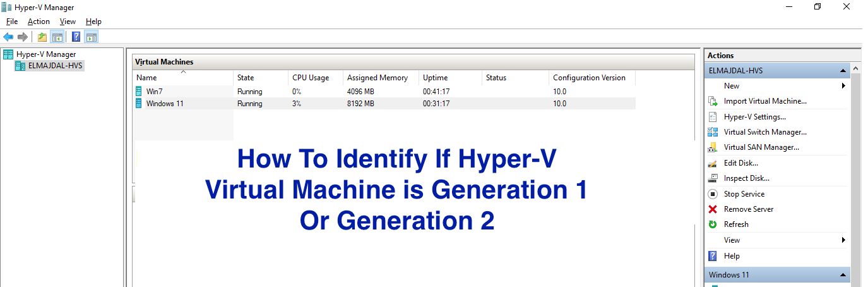Viewport: 868px width, 287px height.
Task: Click the Hyper-V Settings icon
Action: 713,117
